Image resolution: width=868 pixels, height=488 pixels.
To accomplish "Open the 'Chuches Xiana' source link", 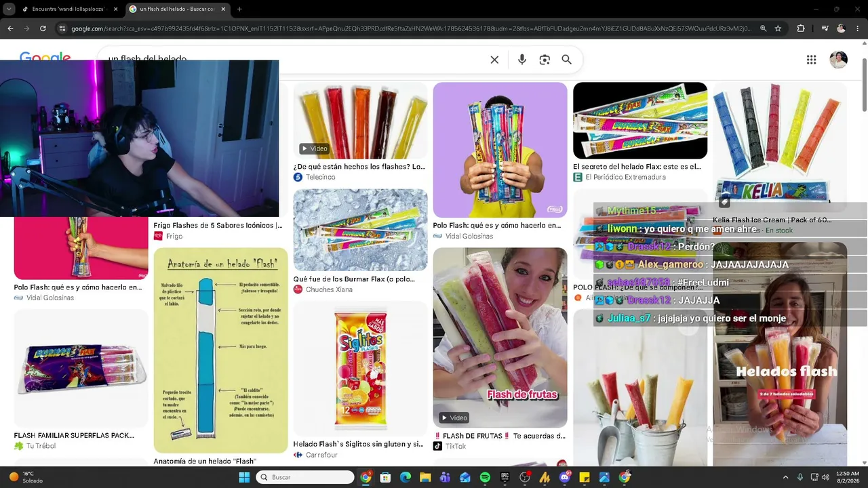I will [x=323, y=289].
